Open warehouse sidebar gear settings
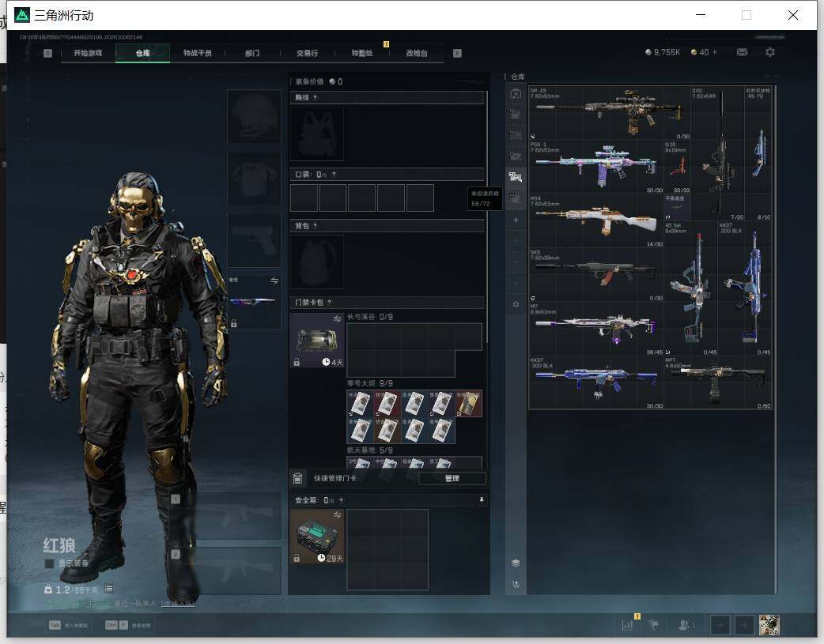 click(x=516, y=304)
